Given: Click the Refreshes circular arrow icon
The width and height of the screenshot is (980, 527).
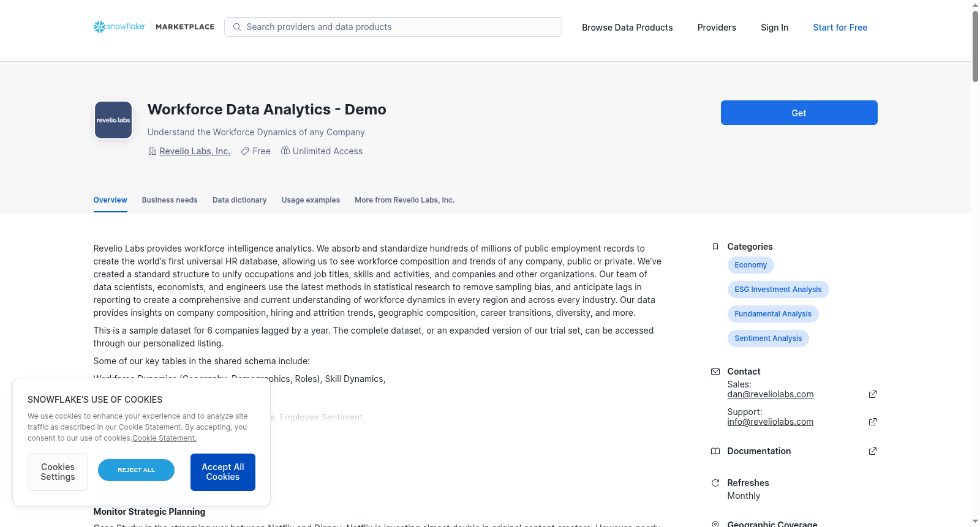Looking at the screenshot, I should click(x=715, y=483).
